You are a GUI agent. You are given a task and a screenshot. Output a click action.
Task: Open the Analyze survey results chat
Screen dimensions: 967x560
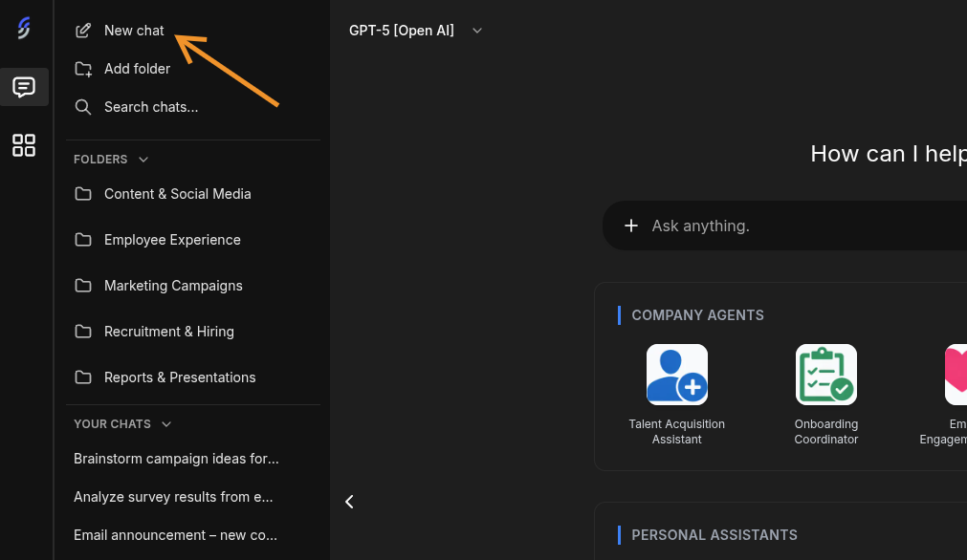coord(173,497)
